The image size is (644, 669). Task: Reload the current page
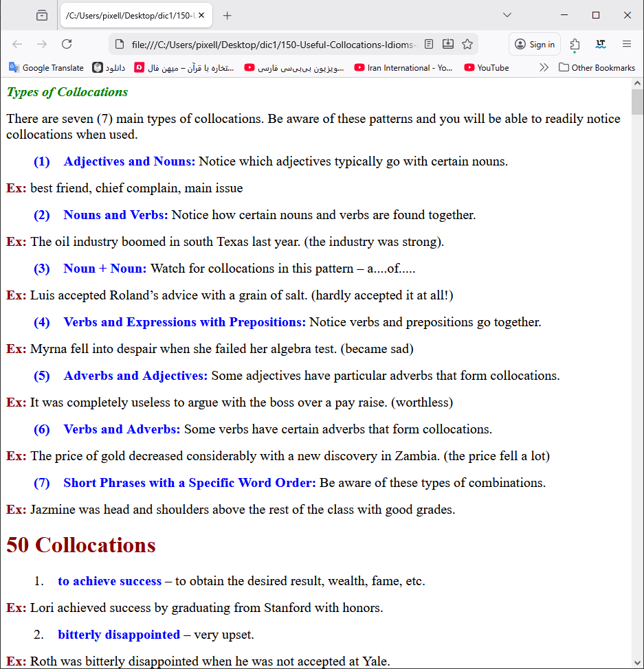[67, 44]
